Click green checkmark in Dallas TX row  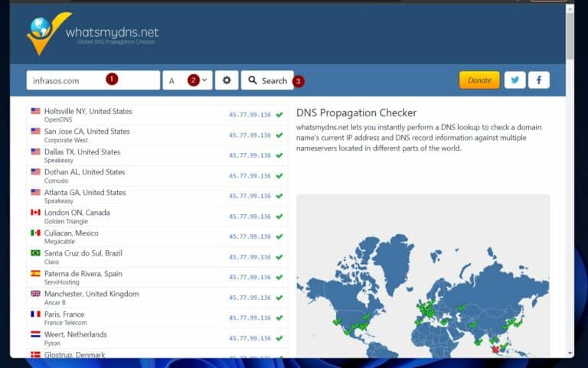pyautogui.click(x=279, y=155)
